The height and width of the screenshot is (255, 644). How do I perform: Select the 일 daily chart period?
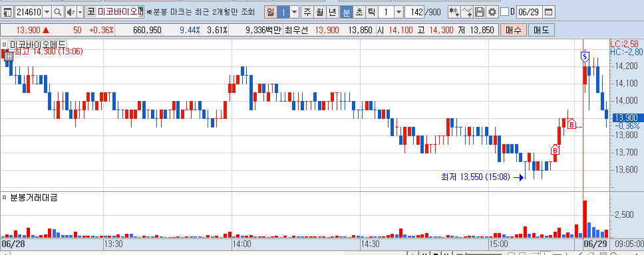[x=270, y=13]
